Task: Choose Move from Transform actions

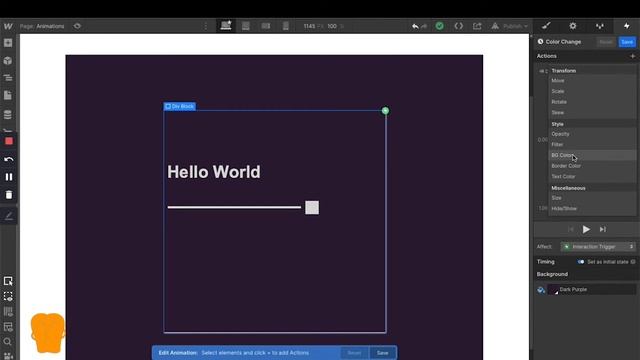Action: pos(592,81)
